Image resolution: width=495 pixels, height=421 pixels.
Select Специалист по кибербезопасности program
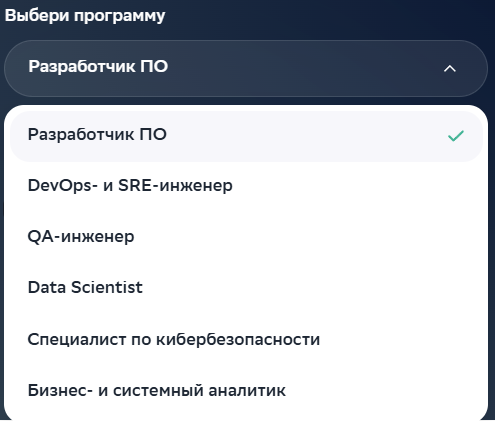(246, 339)
